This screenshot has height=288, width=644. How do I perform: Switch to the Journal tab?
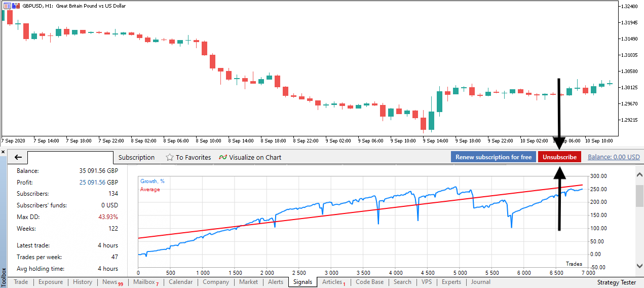pyautogui.click(x=480, y=282)
